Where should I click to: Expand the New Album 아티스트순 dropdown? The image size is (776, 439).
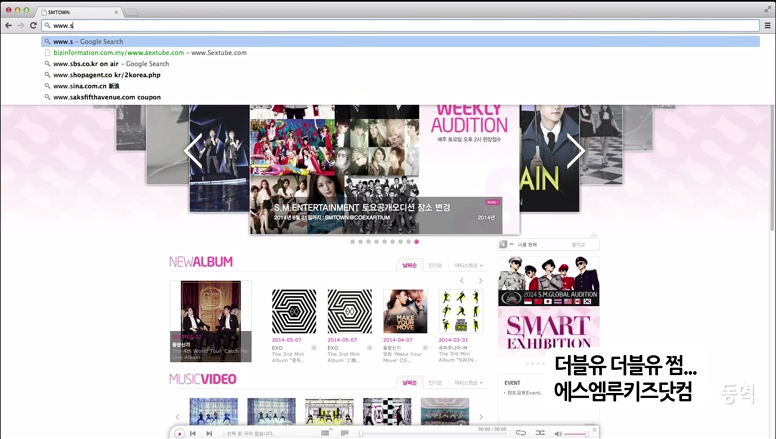click(468, 265)
